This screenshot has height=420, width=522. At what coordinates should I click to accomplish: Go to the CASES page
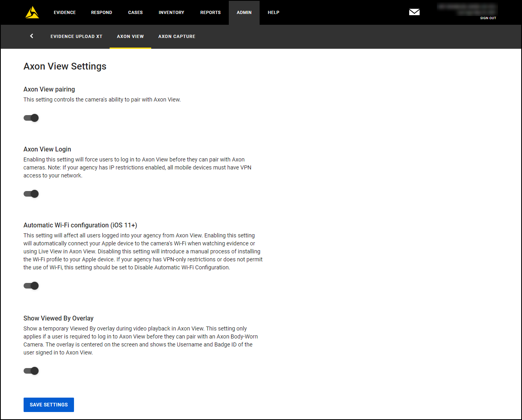click(x=135, y=12)
